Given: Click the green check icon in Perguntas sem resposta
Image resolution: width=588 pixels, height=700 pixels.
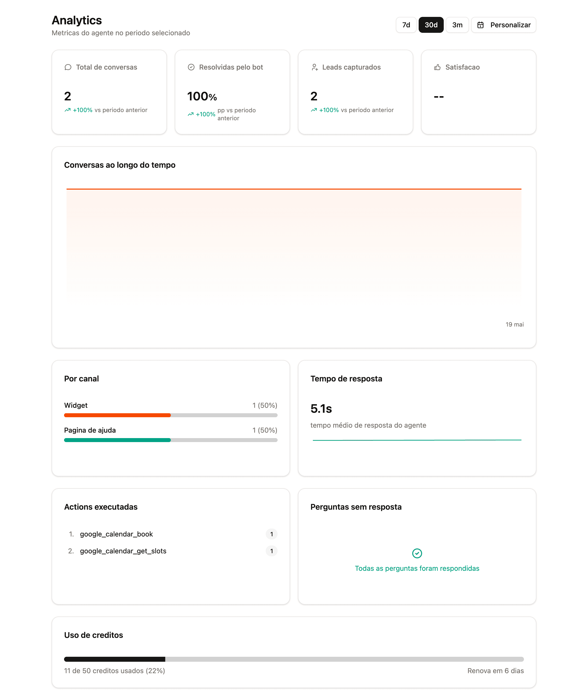Looking at the screenshot, I should 417,553.
